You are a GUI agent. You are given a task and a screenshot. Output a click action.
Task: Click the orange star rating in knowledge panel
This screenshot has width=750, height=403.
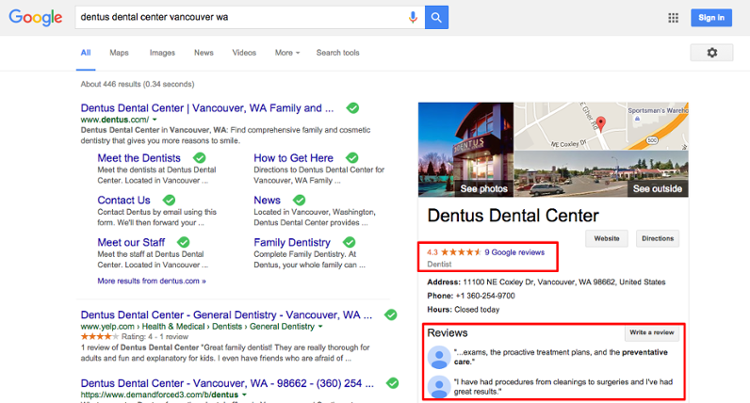461,252
